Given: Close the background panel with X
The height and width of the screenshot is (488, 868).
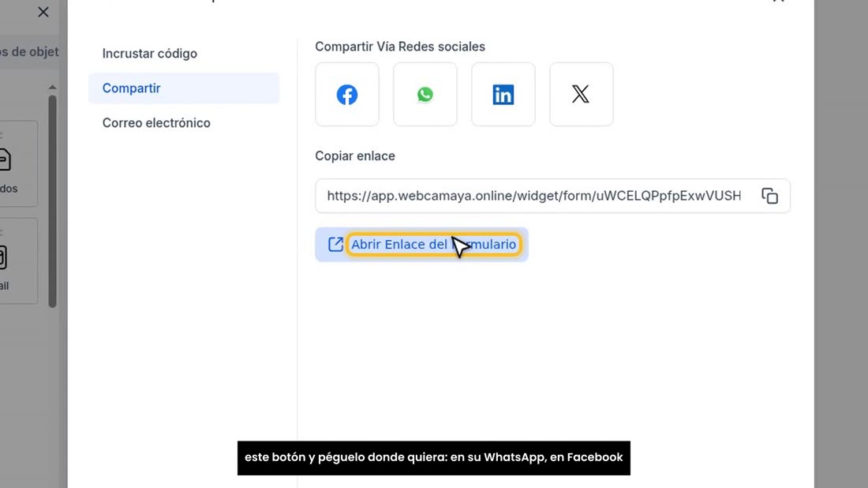Looking at the screenshot, I should click(43, 12).
